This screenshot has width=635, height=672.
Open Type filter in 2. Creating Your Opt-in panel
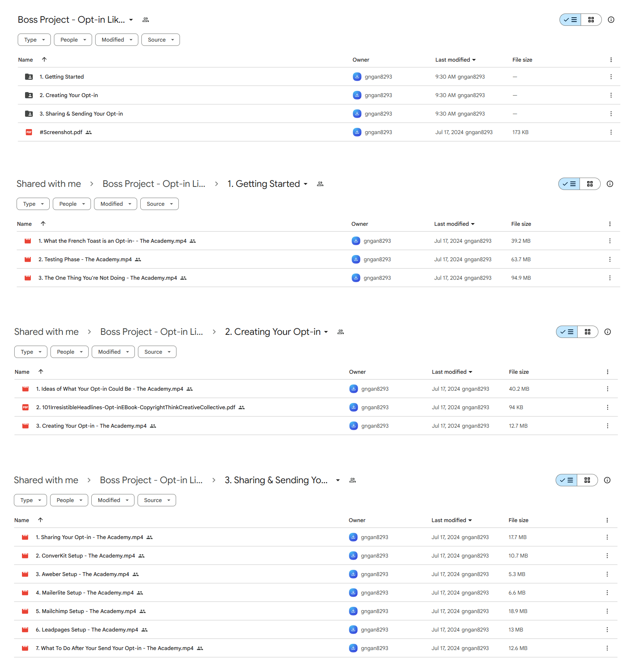coord(31,352)
